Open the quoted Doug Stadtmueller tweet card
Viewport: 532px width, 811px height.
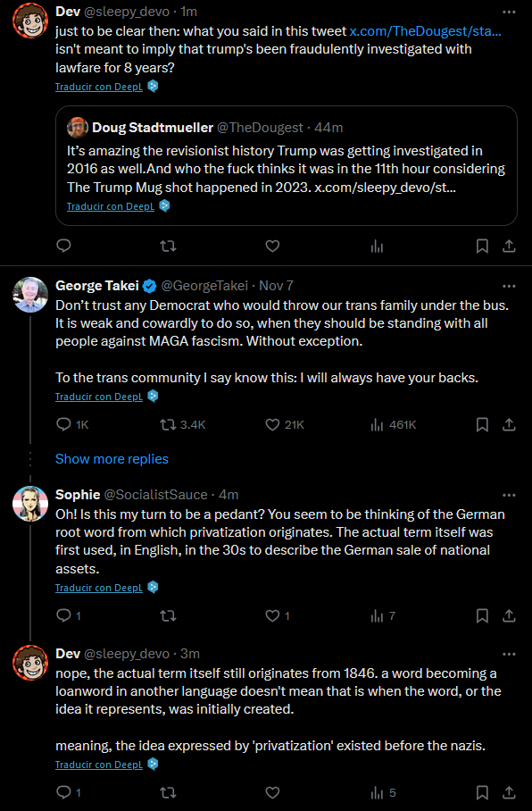[287, 165]
